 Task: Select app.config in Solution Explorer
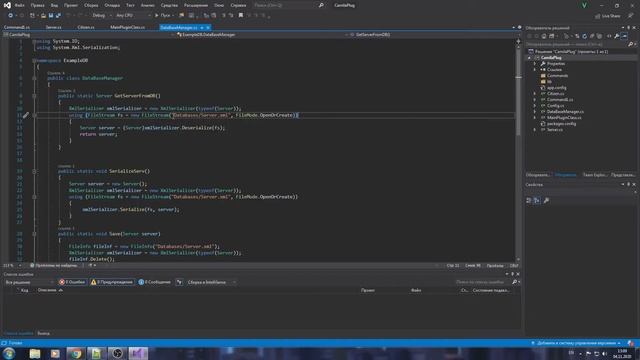pyautogui.click(x=556, y=88)
